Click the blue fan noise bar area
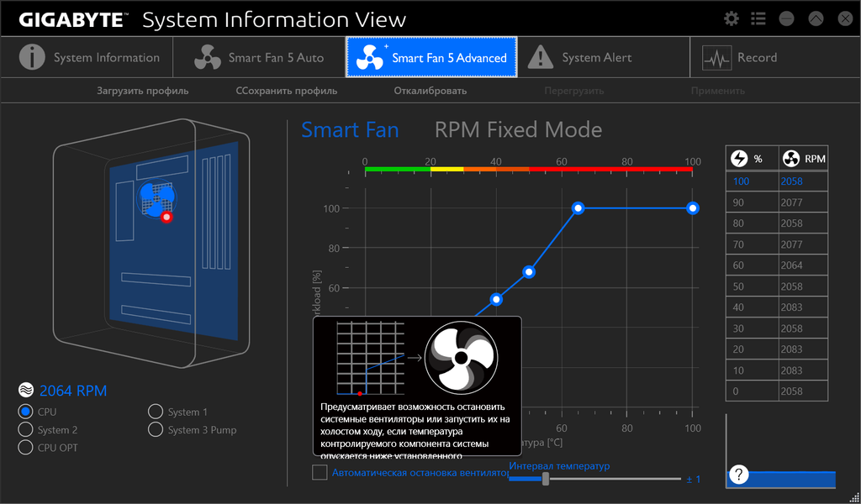This screenshot has width=861, height=504. click(x=781, y=480)
